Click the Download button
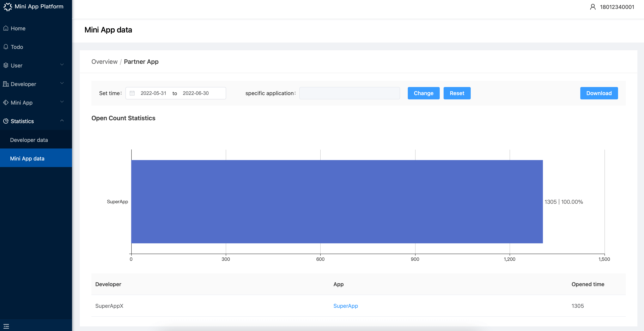 pos(599,93)
